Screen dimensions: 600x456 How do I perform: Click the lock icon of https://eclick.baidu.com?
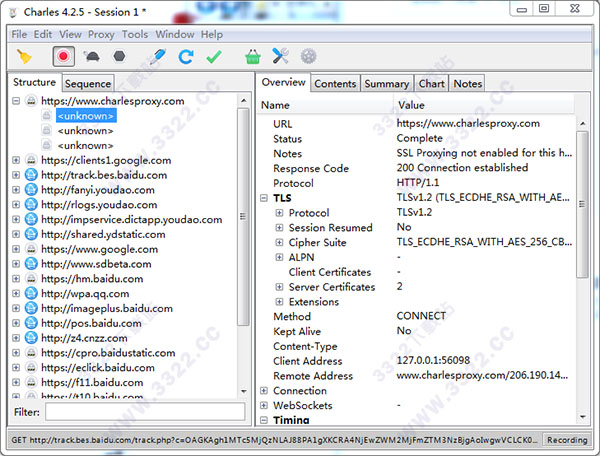tap(31, 367)
